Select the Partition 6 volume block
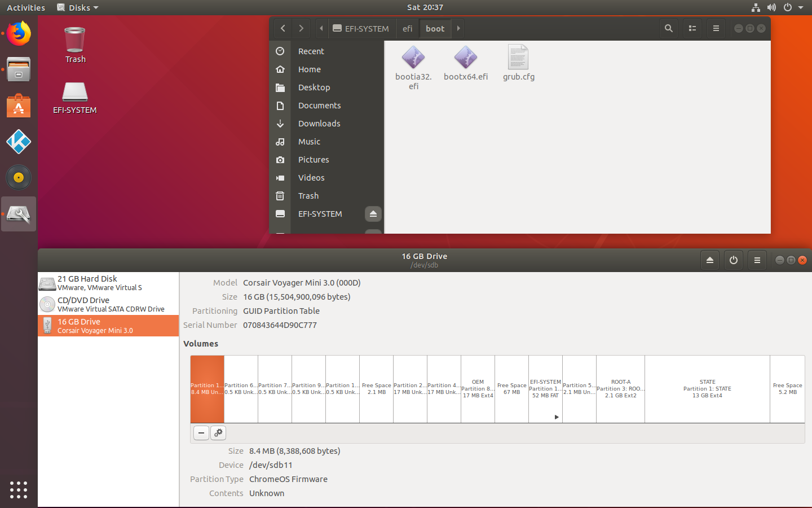Viewport: 812px width, 508px height. pyautogui.click(x=241, y=389)
